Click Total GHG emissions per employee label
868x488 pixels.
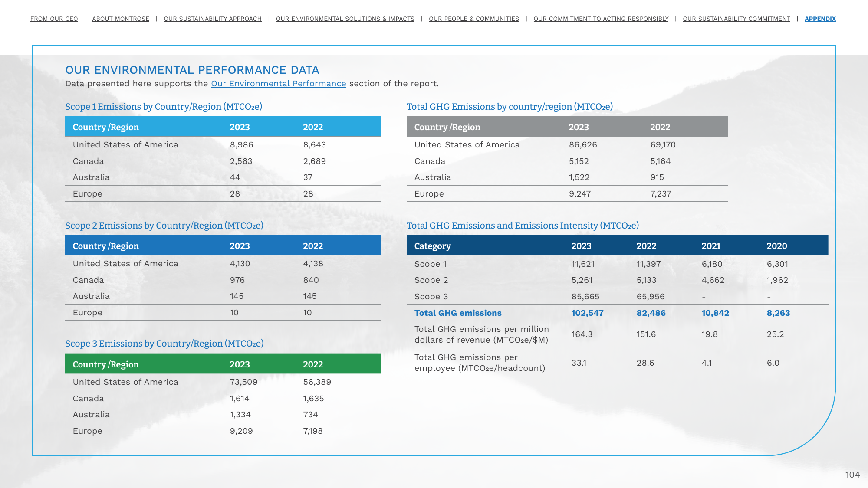point(480,363)
